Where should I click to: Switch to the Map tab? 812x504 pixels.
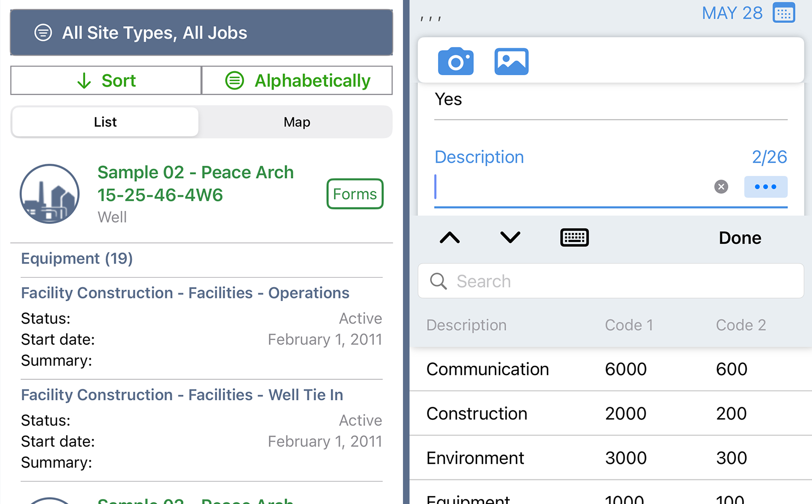click(x=297, y=122)
